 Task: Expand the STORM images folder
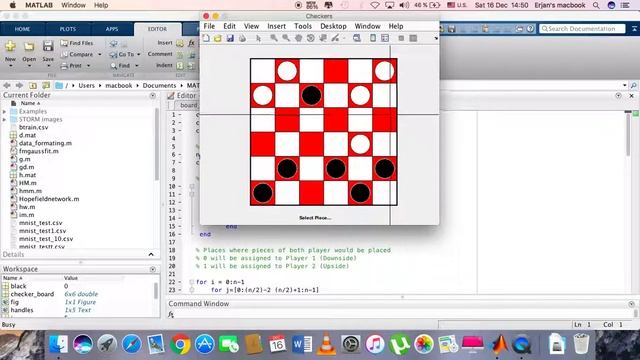tap(4, 120)
